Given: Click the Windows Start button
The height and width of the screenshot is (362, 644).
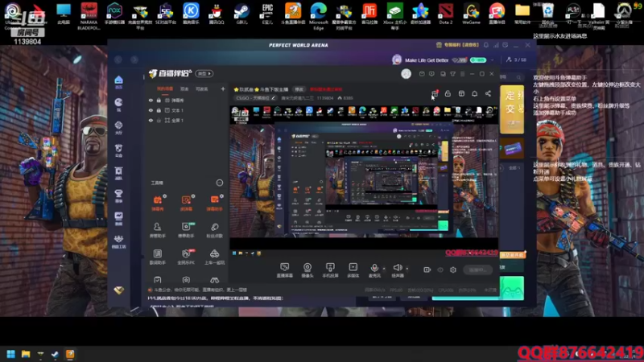Looking at the screenshot, I should coord(11,354).
